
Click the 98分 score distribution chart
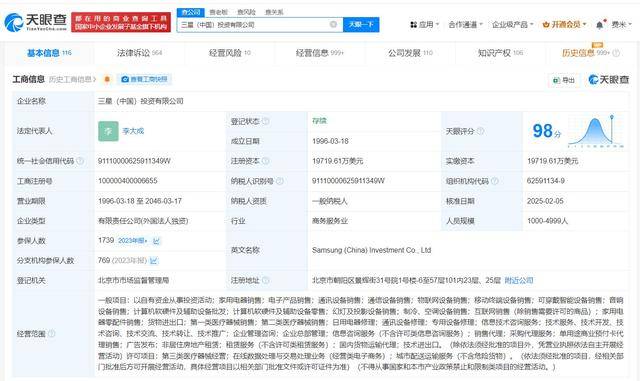pyautogui.click(x=596, y=131)
